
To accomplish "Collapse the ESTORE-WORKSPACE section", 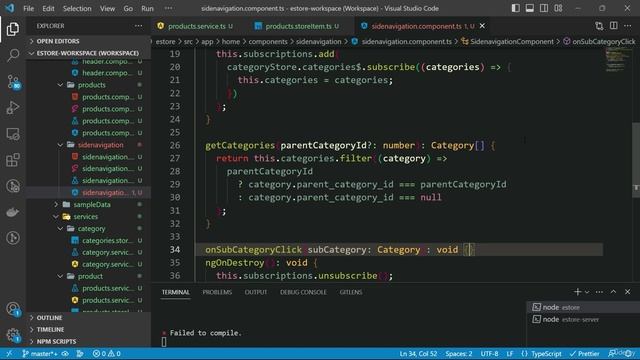I will (88, 53).
